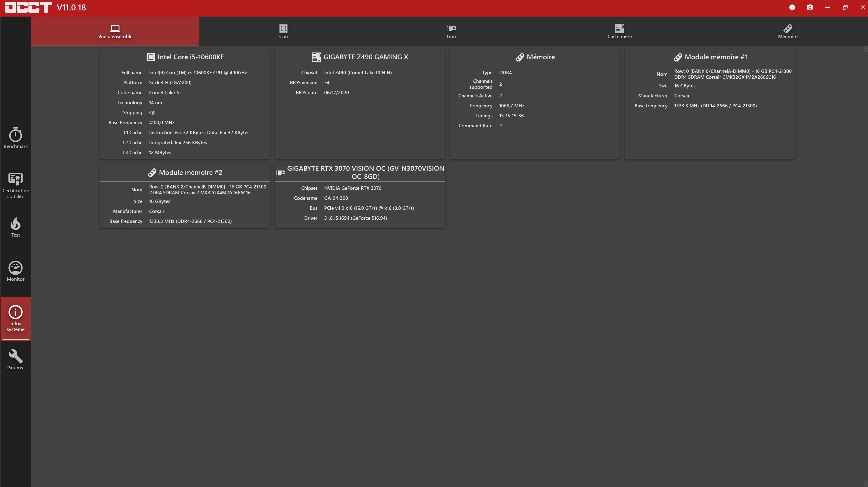Open Certificat de stabilité section
The height and width of the screenshot is (487, 868).
pyautogui.click(x=15, y=186)
